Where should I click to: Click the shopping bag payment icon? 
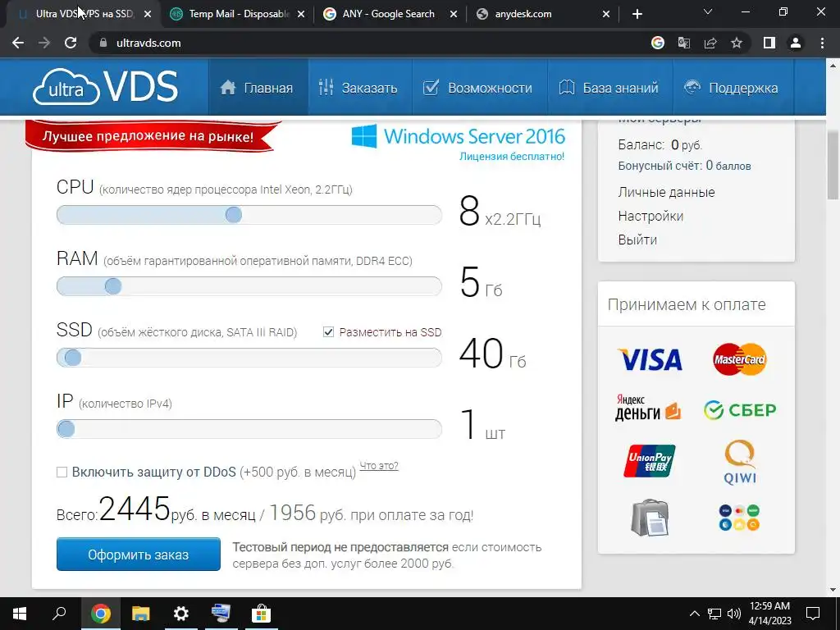(x=650, y=518)
